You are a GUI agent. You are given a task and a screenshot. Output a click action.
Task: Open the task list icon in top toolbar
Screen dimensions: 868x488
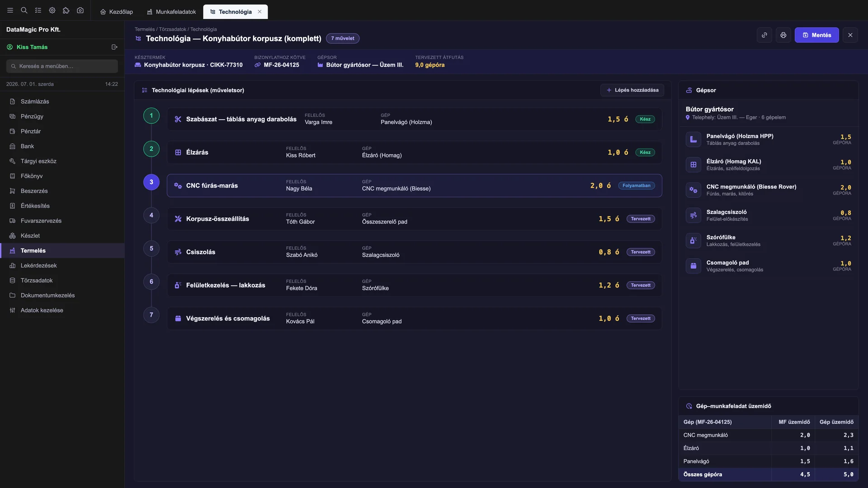tap(38, 10)
